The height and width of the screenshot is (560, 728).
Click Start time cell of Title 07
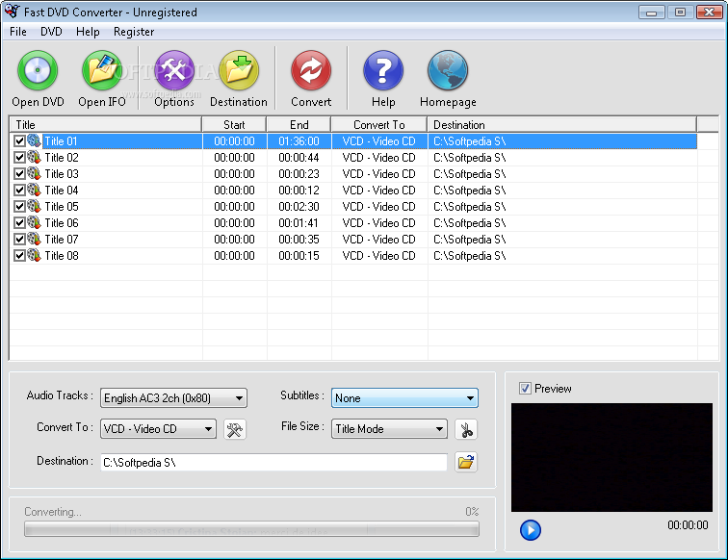[234, 240]
